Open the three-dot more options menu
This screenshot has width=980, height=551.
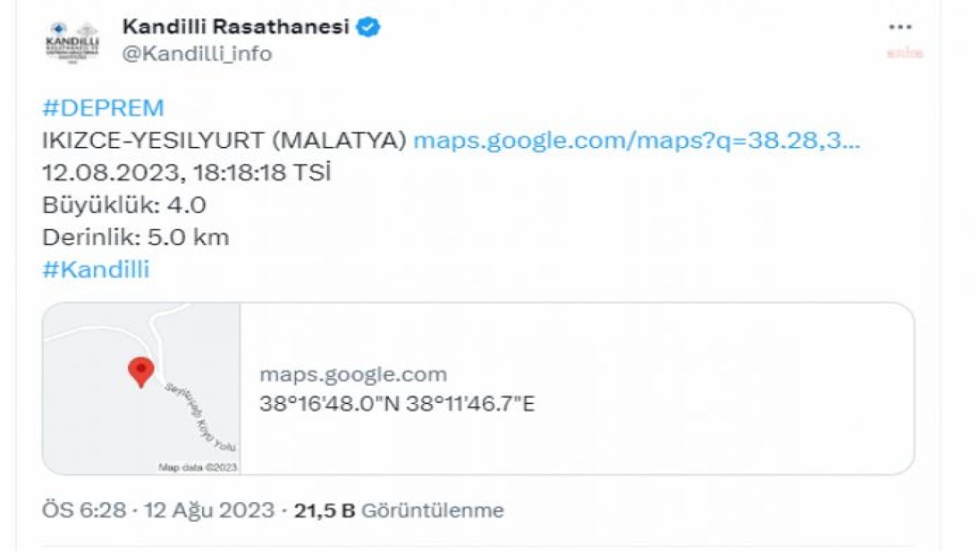900,27
